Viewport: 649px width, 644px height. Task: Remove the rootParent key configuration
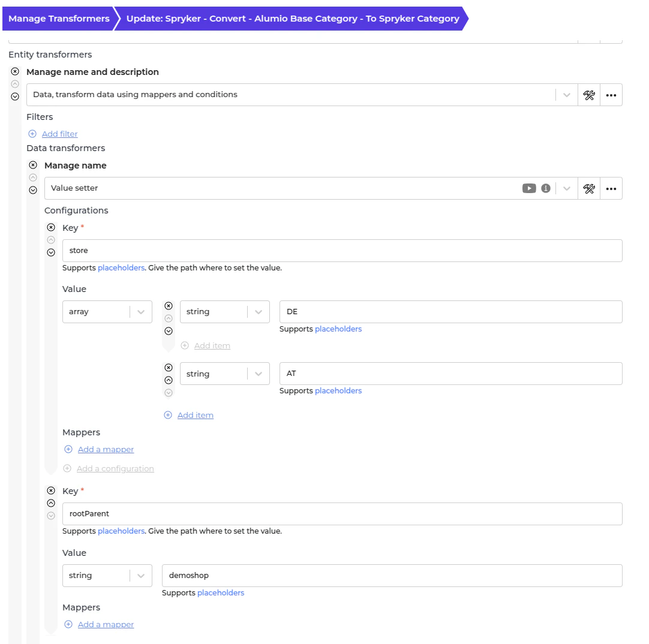[x=51, y=490]
